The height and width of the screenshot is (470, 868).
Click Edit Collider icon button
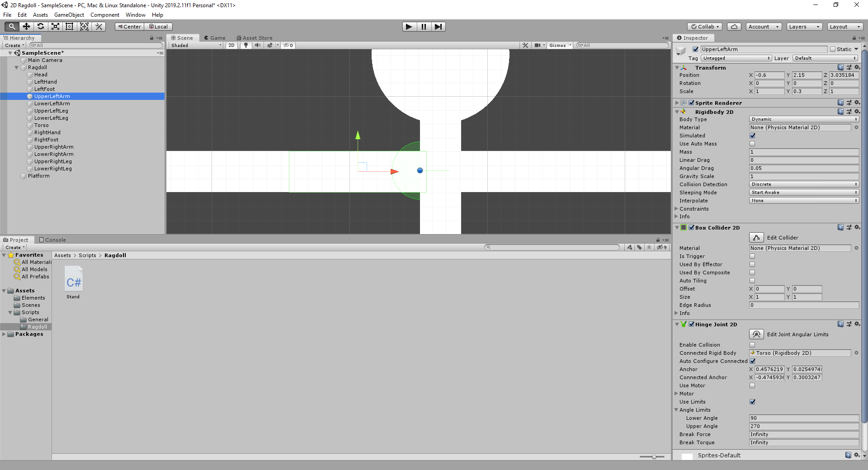(x=756, y=237)
